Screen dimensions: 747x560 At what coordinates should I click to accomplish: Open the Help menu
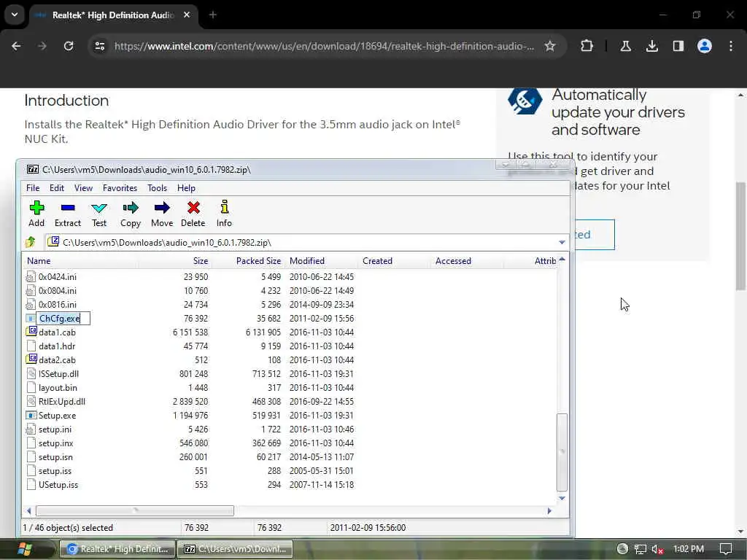tap(186, 188)
